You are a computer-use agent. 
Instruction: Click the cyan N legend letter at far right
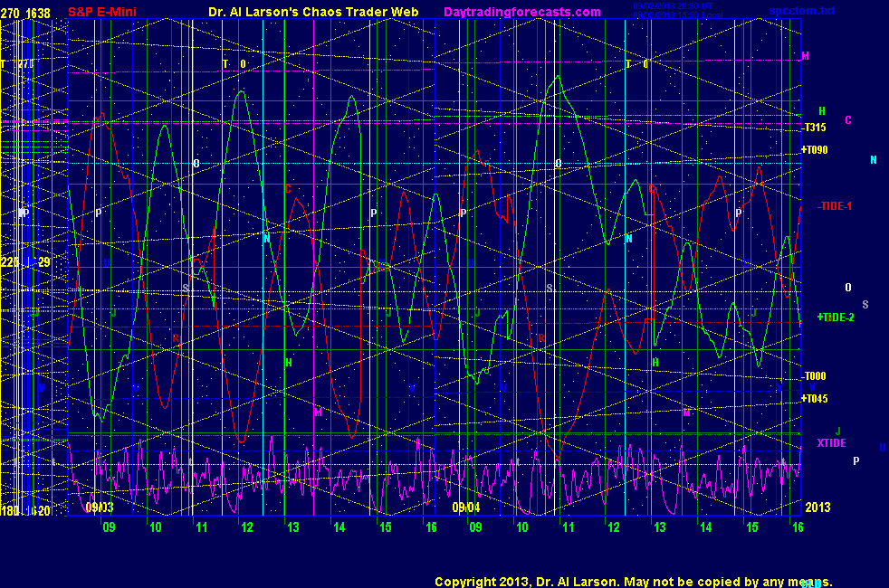coord(873,160)
